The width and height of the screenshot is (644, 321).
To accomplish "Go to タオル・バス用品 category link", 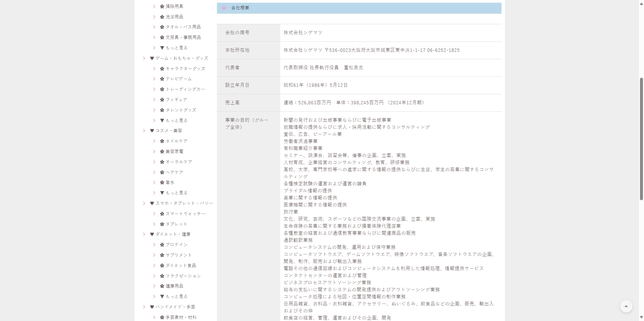I will [183, 27].
